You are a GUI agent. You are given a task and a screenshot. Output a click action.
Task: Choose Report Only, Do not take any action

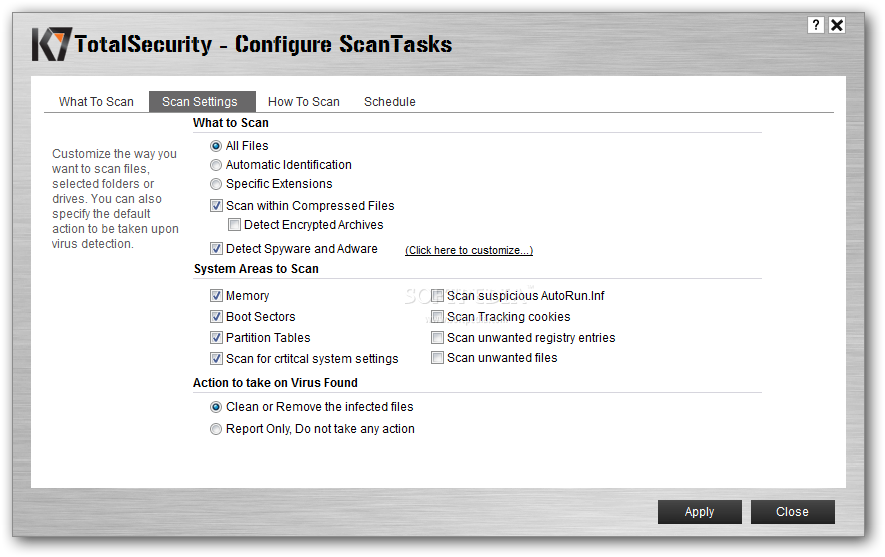(x=216, y=429)
